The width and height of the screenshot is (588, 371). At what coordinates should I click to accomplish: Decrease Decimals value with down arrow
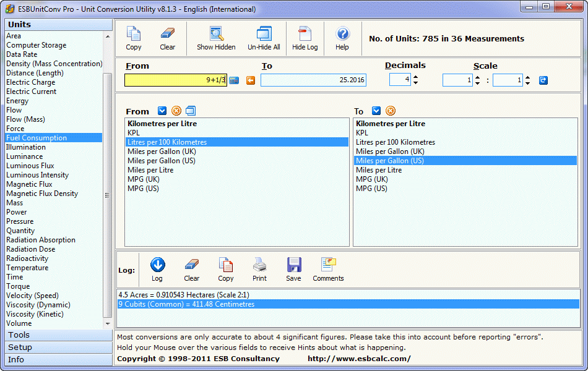coord(415,82)
